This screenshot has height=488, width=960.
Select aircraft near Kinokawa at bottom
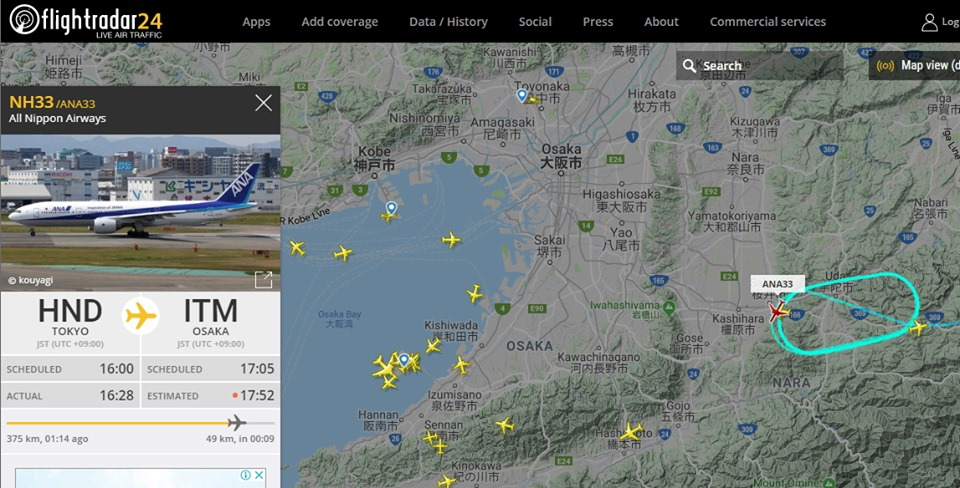click(447, 481)
